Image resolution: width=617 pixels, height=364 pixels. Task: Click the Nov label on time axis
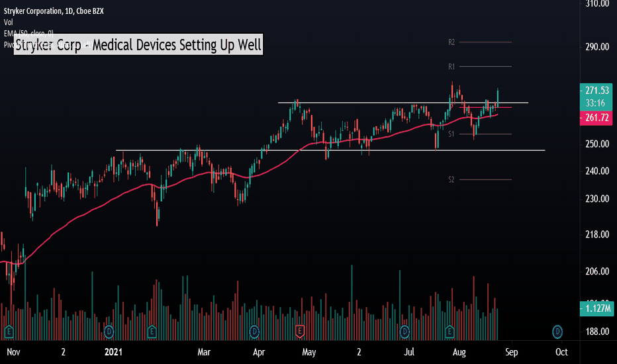click(13, 352)
